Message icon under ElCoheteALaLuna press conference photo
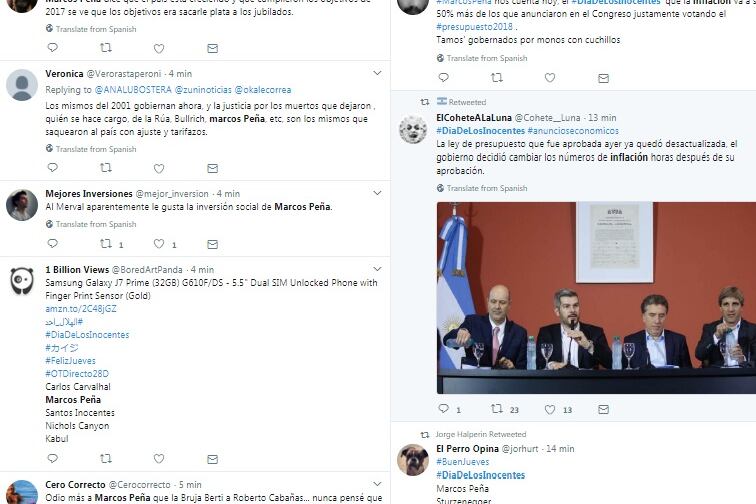 click(603, 409)
